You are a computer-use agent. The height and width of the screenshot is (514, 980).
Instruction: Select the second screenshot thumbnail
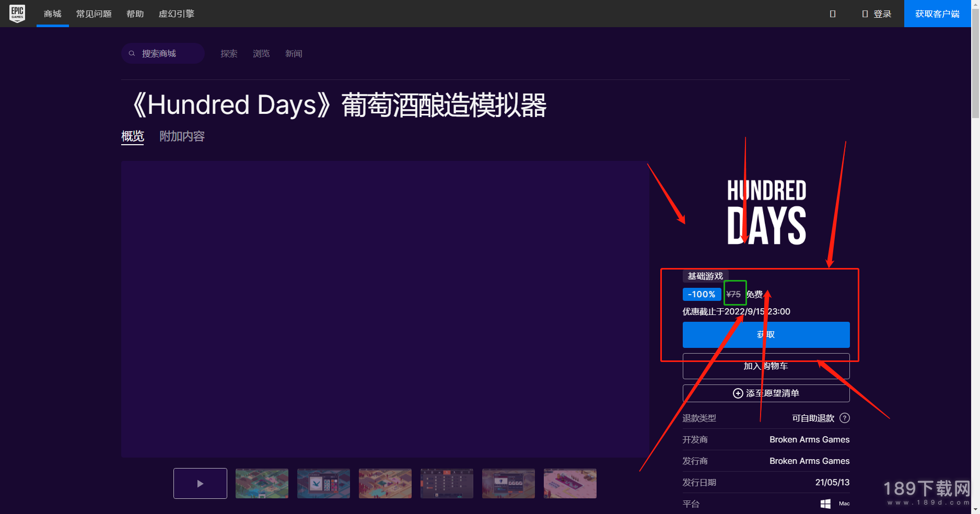[323, 484]
